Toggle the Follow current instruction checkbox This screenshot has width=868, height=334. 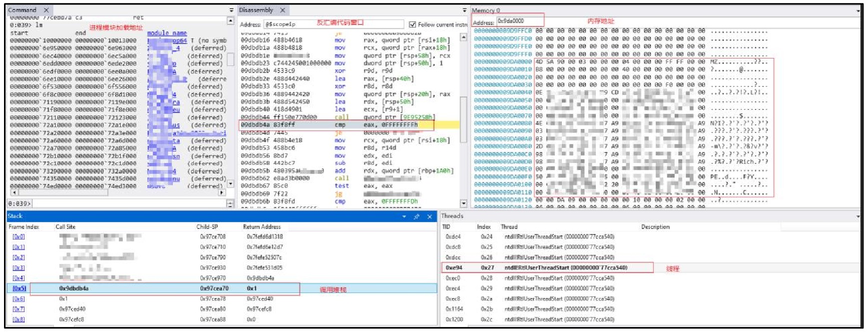(413, 24)
